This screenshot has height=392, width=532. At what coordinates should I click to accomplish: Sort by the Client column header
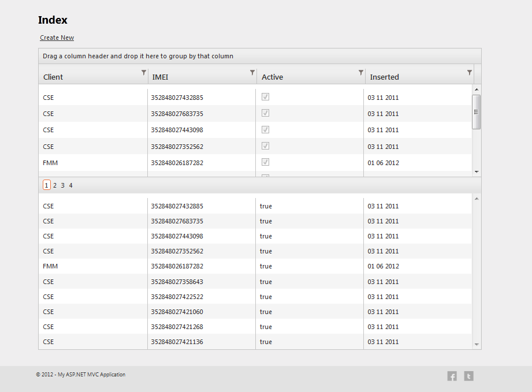53,77
